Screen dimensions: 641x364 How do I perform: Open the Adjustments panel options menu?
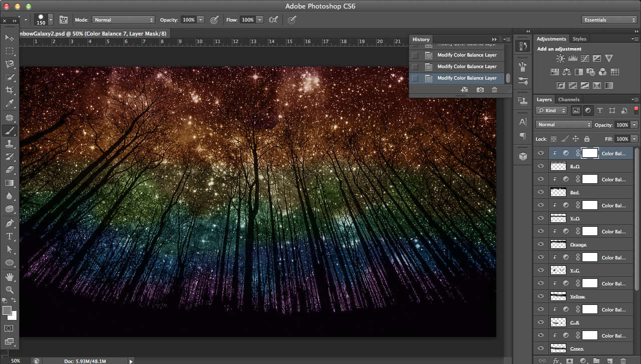point(635,39)
